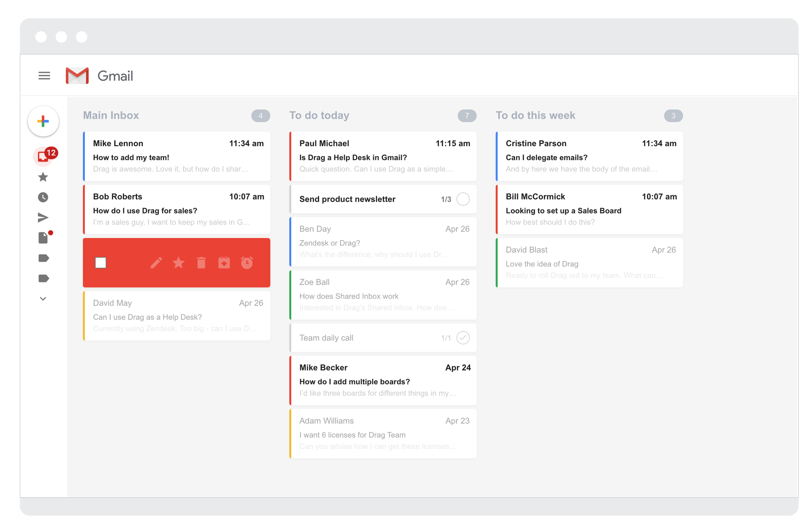Viewport: 812px width, 531px height.
Task: Open David Blast's email card
Action: point(589,263)
